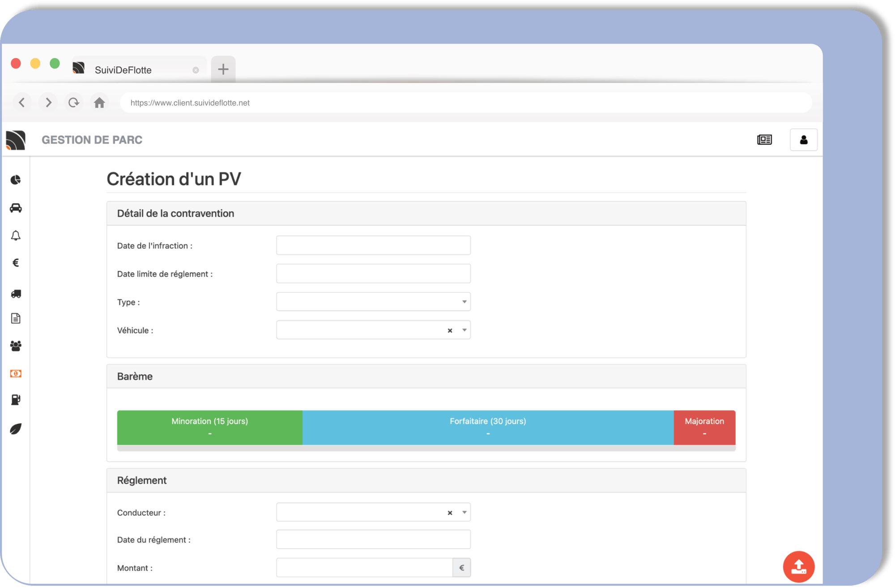Click the Montant : label
This screenshot has height=588, width=895.
point(135,568)
